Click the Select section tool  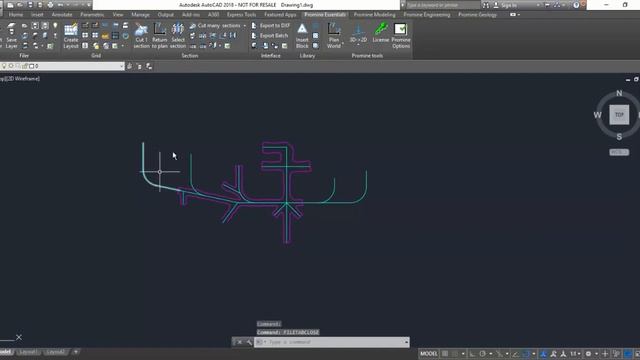[x=178, y=36]
